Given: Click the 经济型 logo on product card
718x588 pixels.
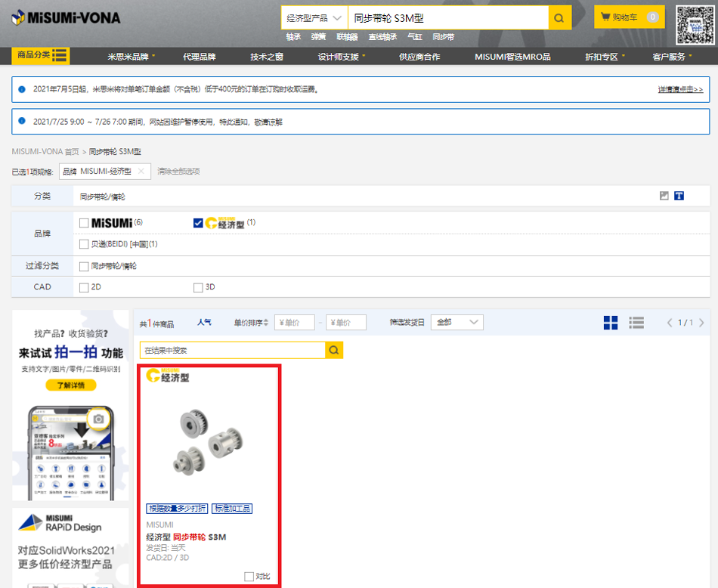Looking at the screenshot, I should pos(168,376).
